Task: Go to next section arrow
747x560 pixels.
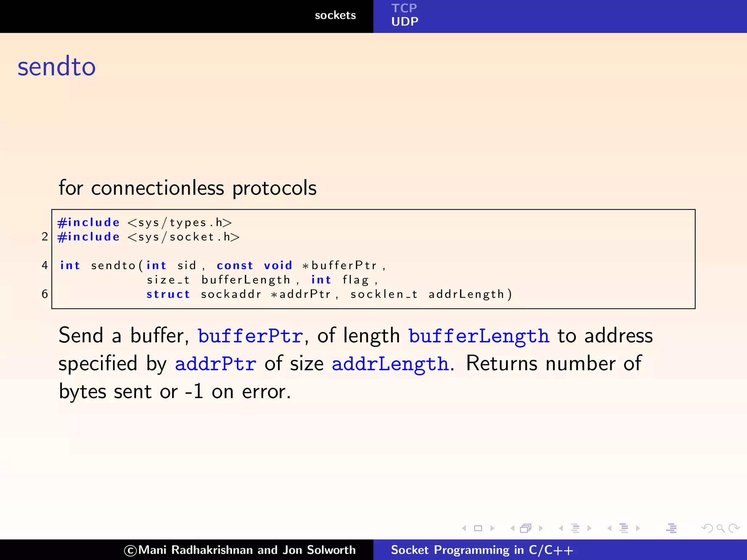Action: [x=638, y=528]
